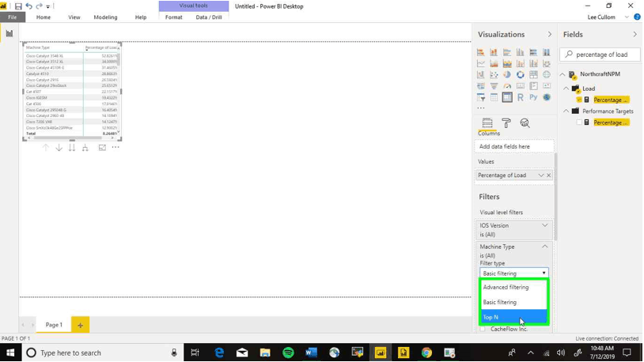This screenshot has width=644, height=362.
Task: Select the donut chart visualization
Action: click(x=521, y=75)
